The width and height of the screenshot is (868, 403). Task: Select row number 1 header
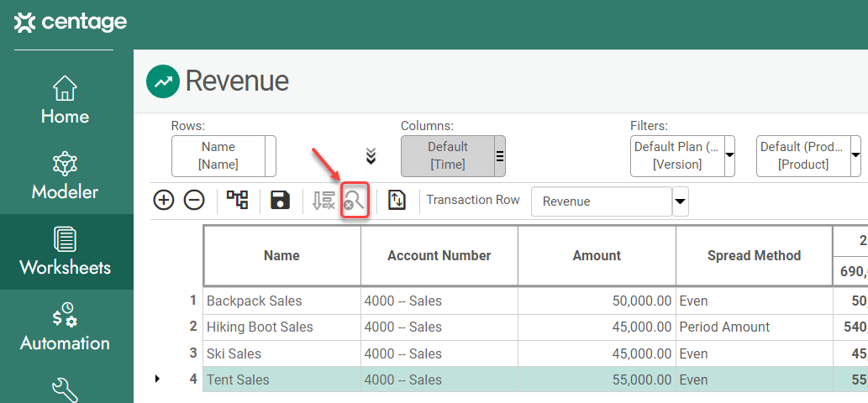coord(193,301)
